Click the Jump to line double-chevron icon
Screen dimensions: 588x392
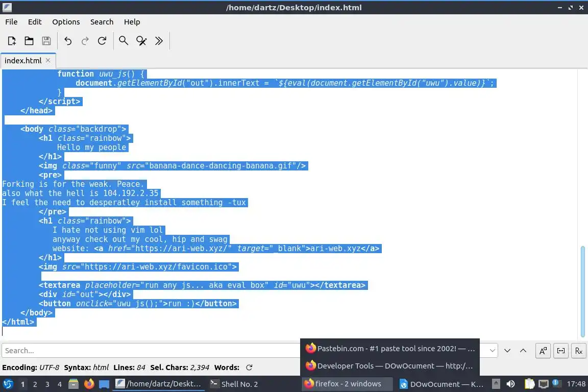159,40
